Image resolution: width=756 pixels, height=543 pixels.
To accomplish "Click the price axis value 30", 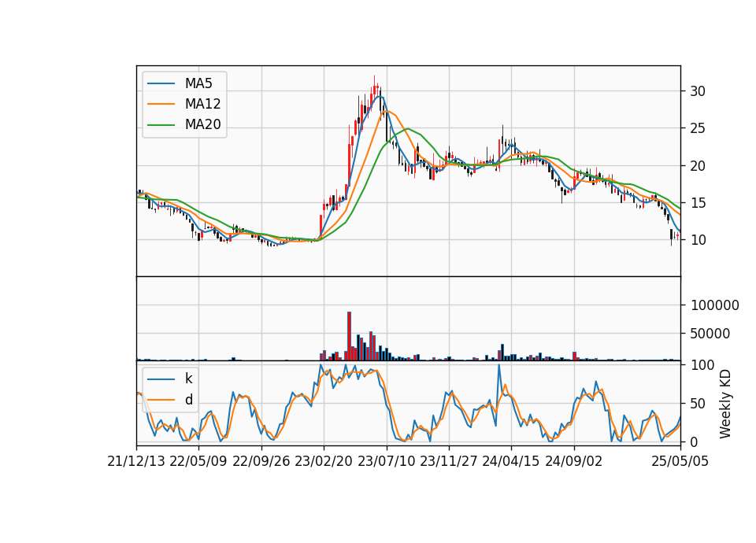I will [698, 91].
